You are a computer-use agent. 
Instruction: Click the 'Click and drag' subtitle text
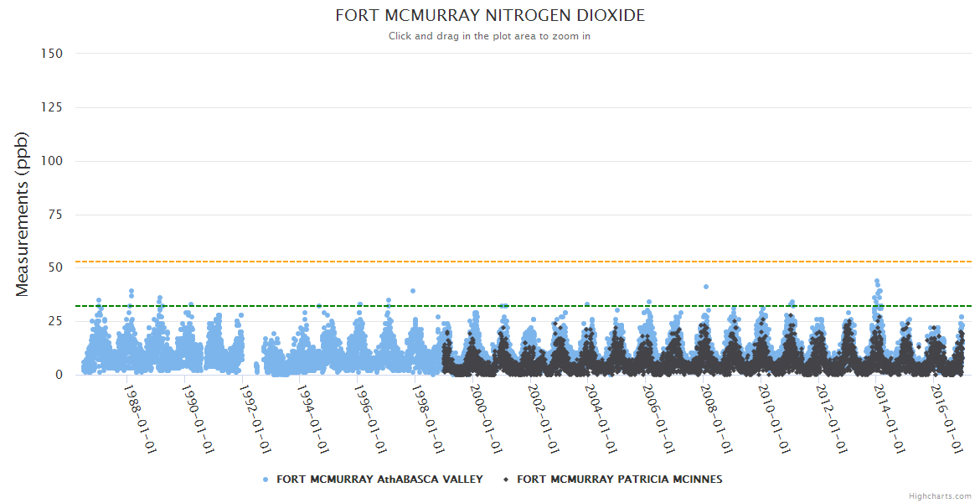(490, 36)
